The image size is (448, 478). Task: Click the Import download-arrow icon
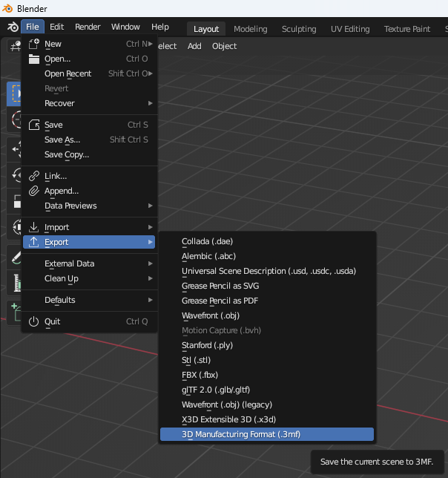click(33, 227)
